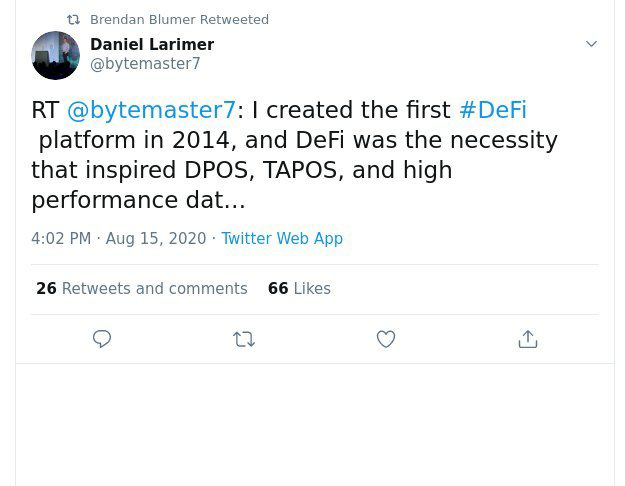Click the retweet icon in action bar

click(x=244, y=339)
